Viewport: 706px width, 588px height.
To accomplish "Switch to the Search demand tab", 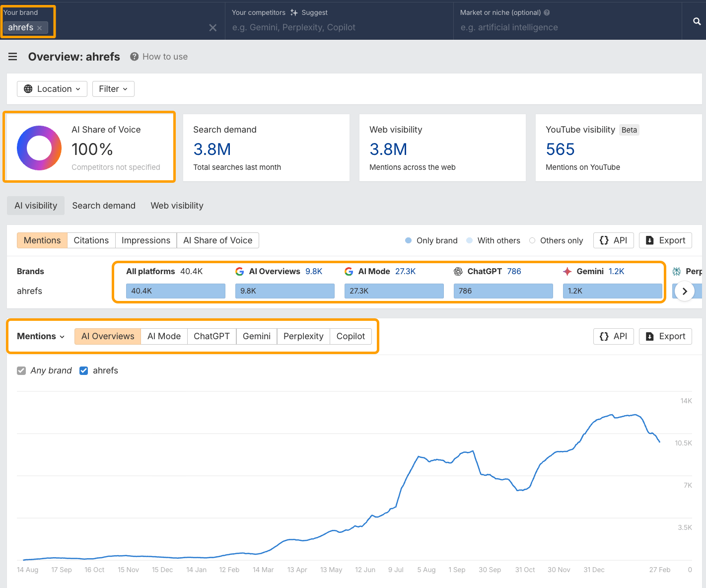I will (x=104, y=205).
